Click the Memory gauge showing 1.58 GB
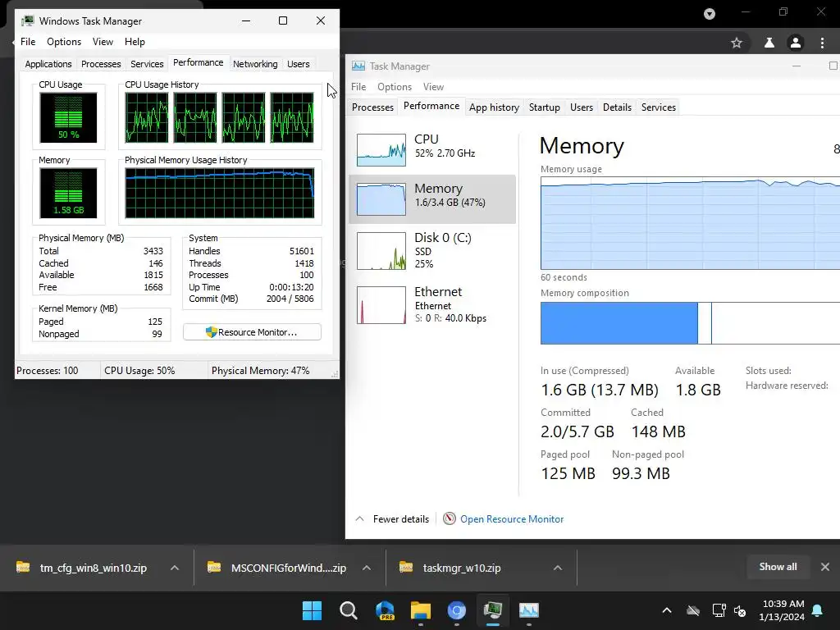The image size is (840, 630). (x=68, y=193)
